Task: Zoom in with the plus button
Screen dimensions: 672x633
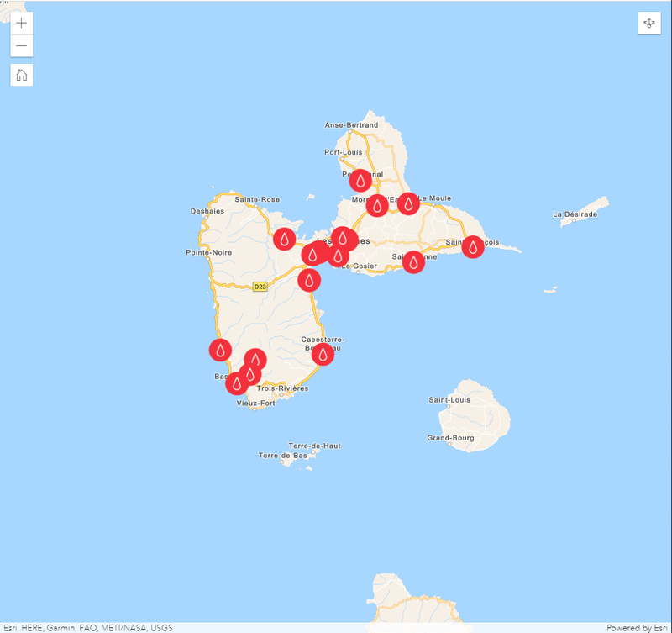Action: [22, 23]
